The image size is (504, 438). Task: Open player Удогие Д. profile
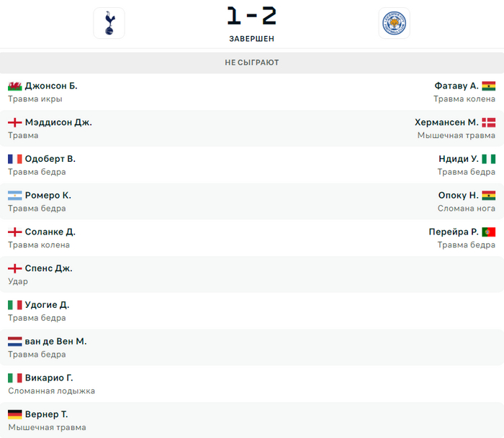tap(47, 305)
